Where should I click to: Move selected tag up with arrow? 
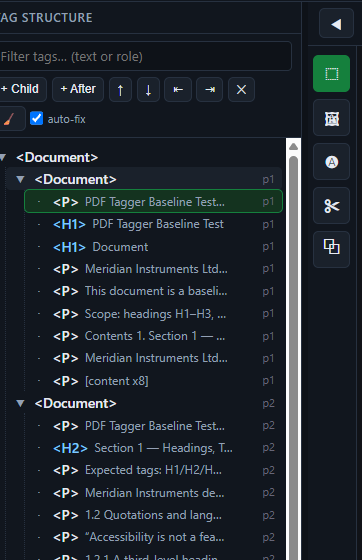pos(120,90)
